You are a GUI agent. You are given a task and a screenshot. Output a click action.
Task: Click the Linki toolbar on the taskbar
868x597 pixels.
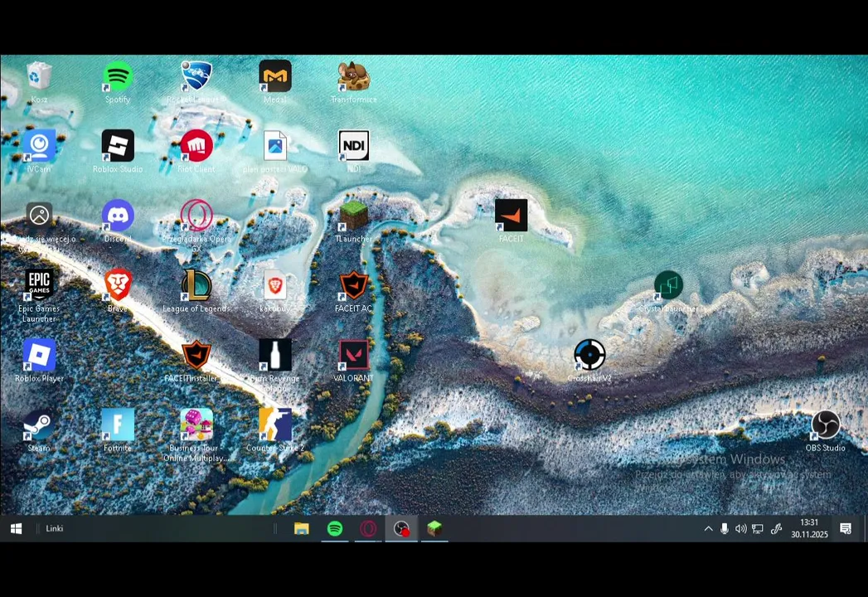[x=54, y=529]
